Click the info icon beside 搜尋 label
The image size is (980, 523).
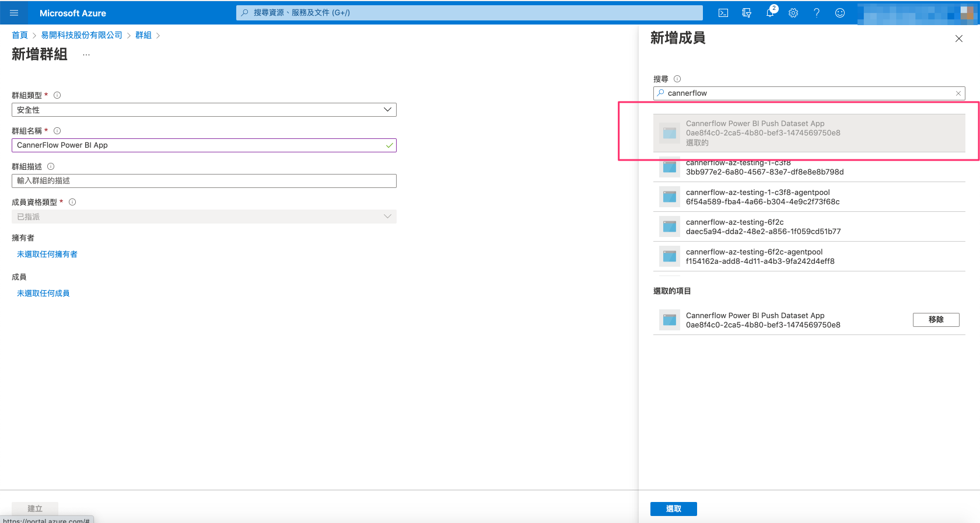pyautogui.click(x=677, y=79)
